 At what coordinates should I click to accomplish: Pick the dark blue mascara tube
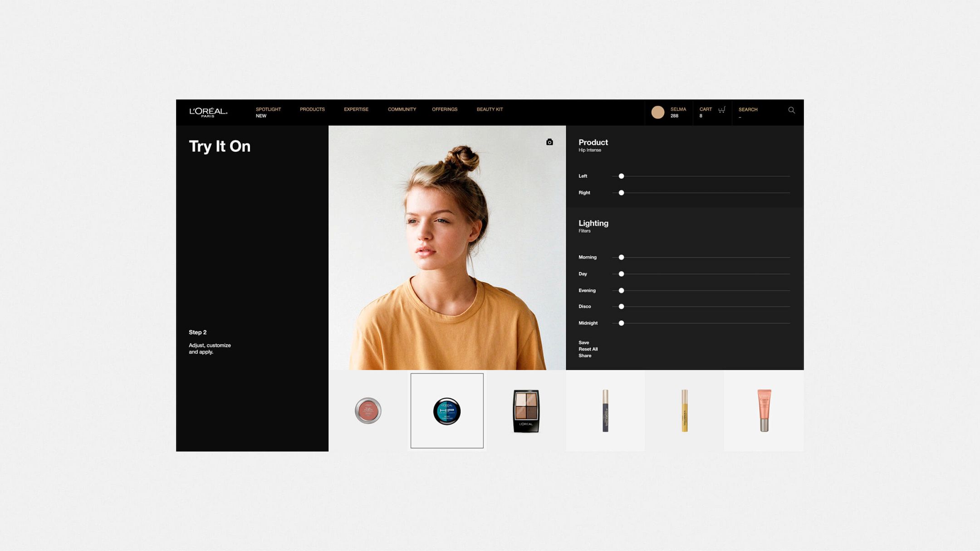(x=605, y=411)
